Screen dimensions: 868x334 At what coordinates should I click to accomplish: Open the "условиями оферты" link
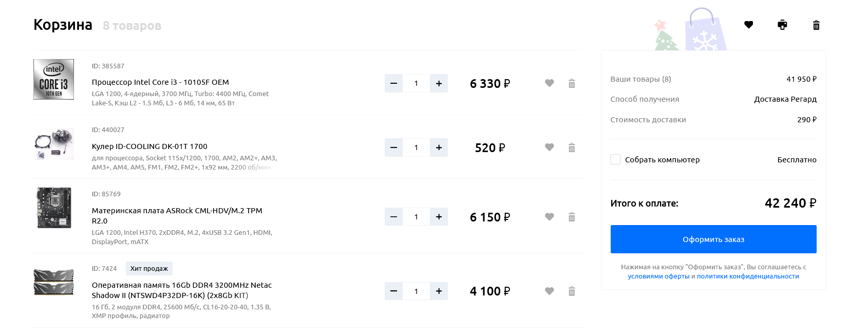(x=658, y=276)
